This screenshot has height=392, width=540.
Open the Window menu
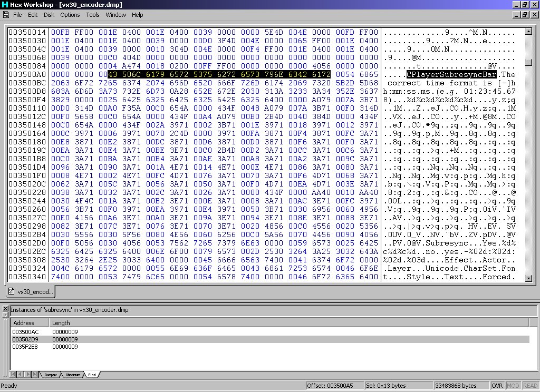coord(115,15)
